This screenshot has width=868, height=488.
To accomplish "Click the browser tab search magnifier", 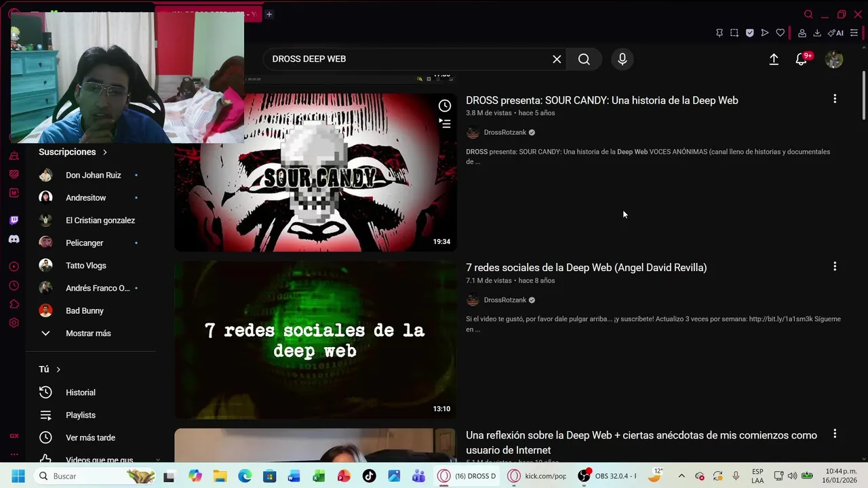I will tap(808, 14).
